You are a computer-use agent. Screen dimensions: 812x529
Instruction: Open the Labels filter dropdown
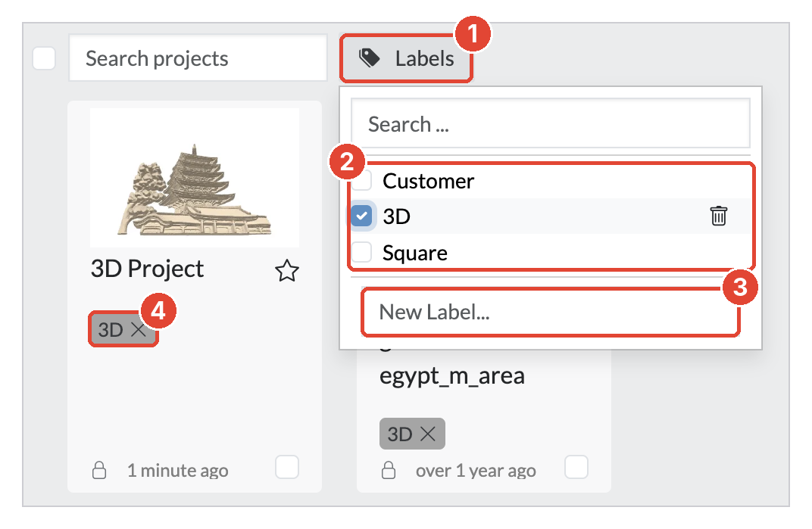pos(406,58)
